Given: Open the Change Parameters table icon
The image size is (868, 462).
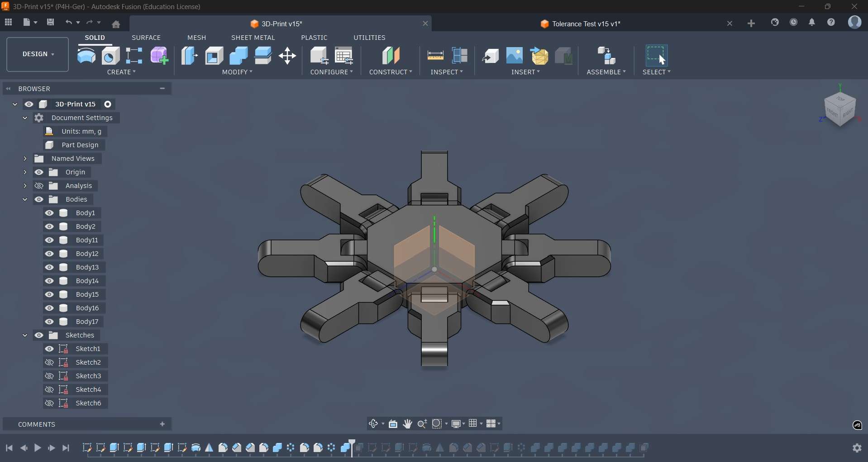Looking at the screenshot, I should [344, 56].
